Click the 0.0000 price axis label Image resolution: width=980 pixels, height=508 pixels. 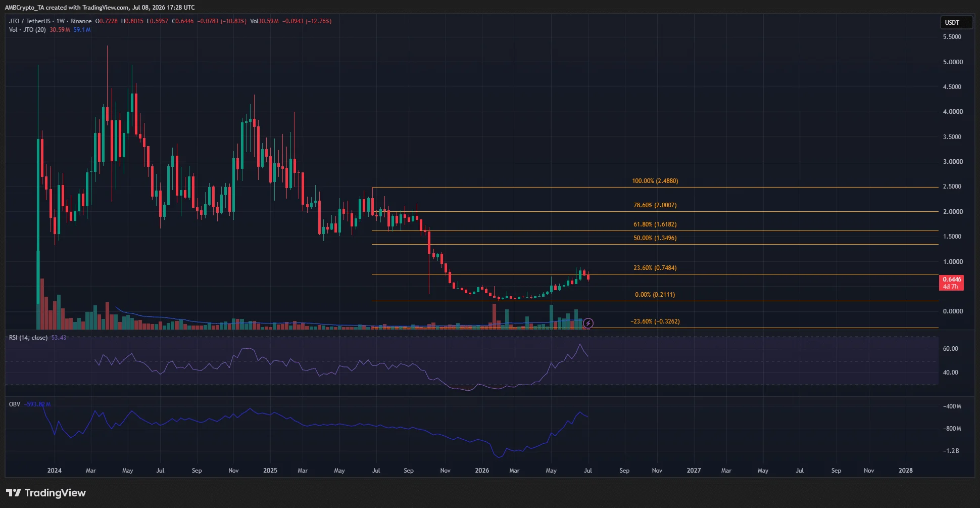(952, 311)
